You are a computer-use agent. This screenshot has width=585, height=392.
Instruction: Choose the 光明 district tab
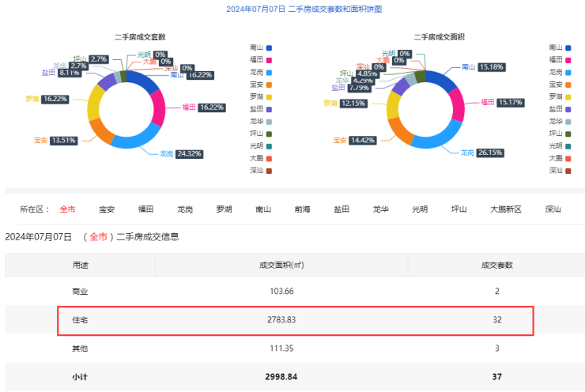coord(421,209)
